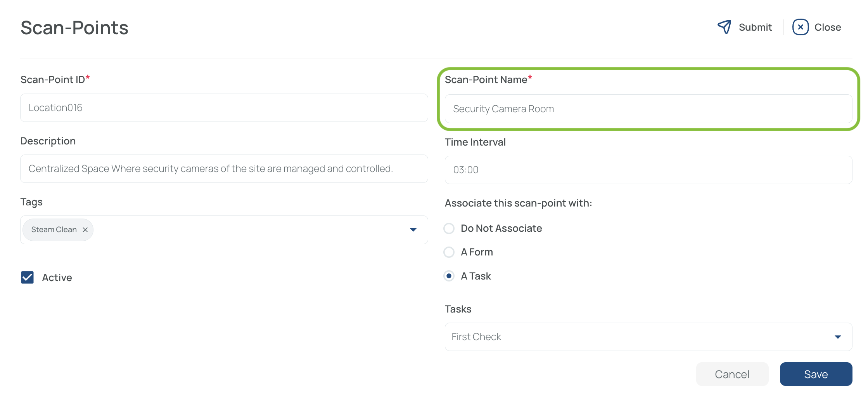Open the First Check tasks combo box
868x403 pixels.
click(648, 337)
